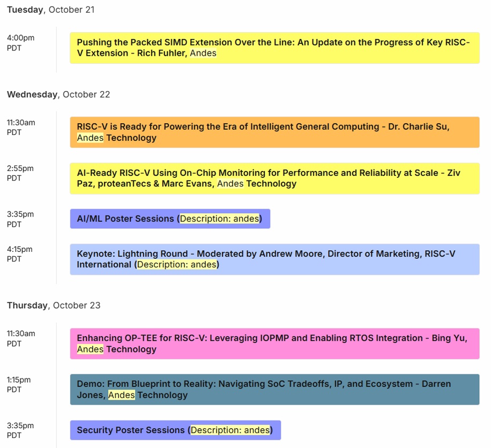Screen dimensions: 491x448
Task: Open the Packed SIMD Extension session by Rich Fuhler
Action: click(x=274, y=48)
